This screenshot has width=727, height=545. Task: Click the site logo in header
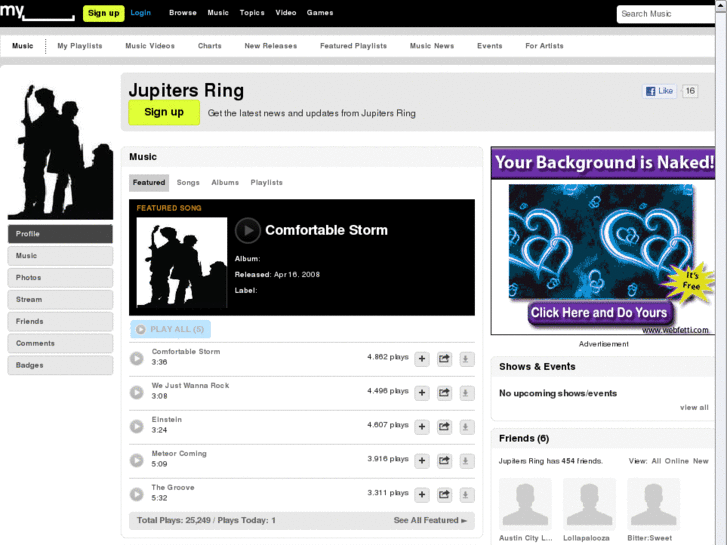pyautogui.click(x=37, y=12)
